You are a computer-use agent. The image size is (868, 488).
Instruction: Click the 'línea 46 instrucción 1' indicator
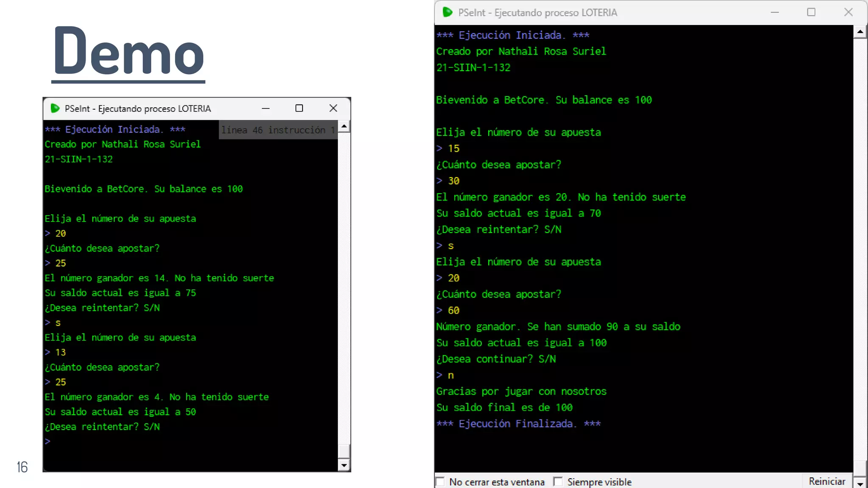[x=278, y=130]
